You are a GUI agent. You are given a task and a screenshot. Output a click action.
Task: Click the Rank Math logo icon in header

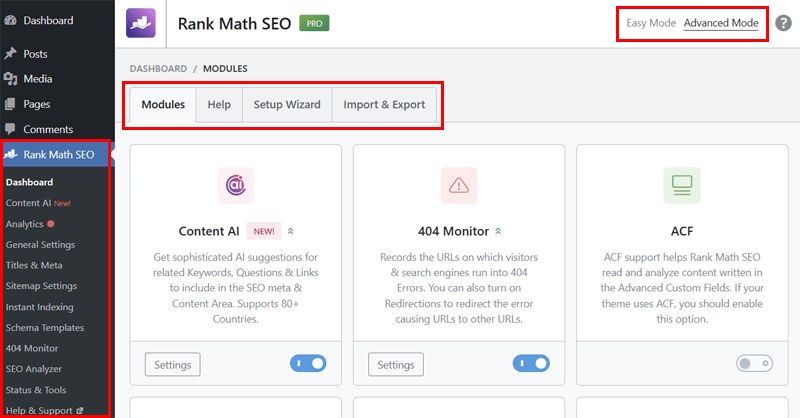coord(141,23)
